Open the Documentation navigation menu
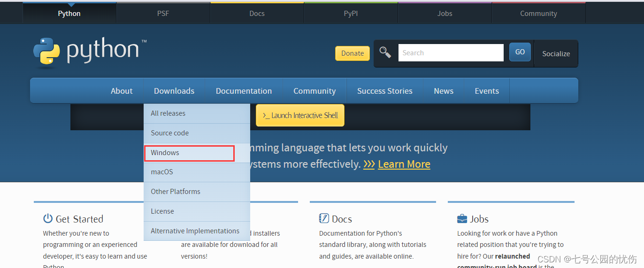Screen dimensions: 644x268 [244, 91]
